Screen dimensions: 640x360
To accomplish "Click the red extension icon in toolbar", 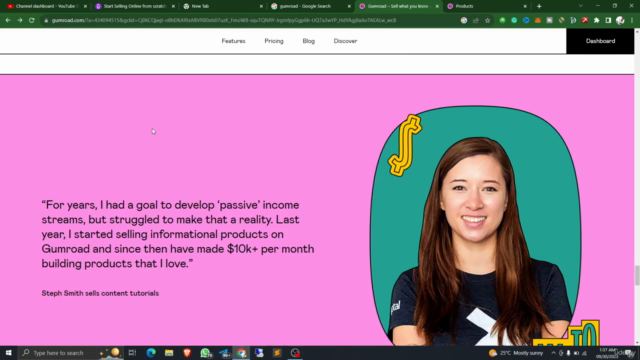I will click(585, 20).
